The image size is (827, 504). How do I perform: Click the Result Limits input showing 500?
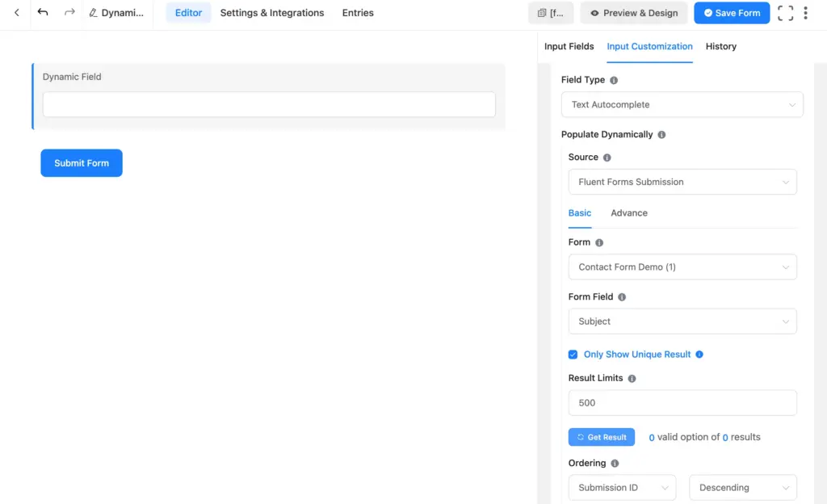(682, 403)
